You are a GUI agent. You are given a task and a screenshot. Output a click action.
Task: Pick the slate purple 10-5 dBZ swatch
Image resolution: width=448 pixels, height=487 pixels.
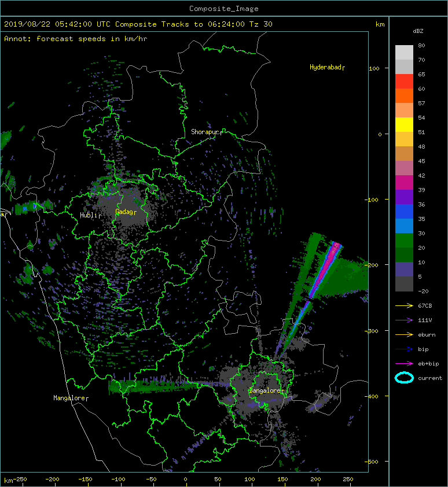tap(404, 269)
